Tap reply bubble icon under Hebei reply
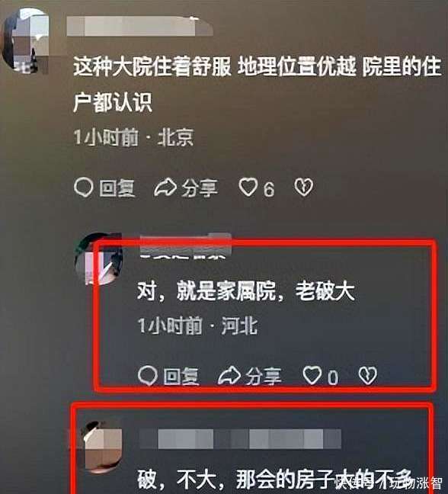The height and width of the screenshot is (494, 448). [148, 376]
